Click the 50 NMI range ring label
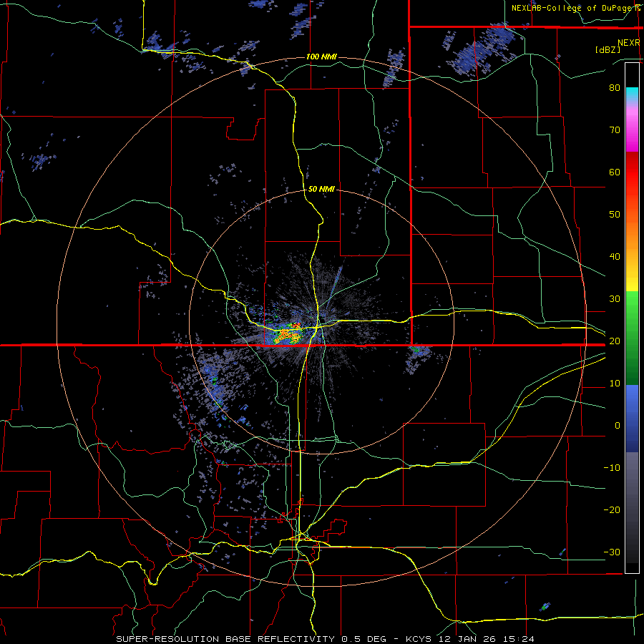Viewport: 644px width, 644px height. pos(321,189)
